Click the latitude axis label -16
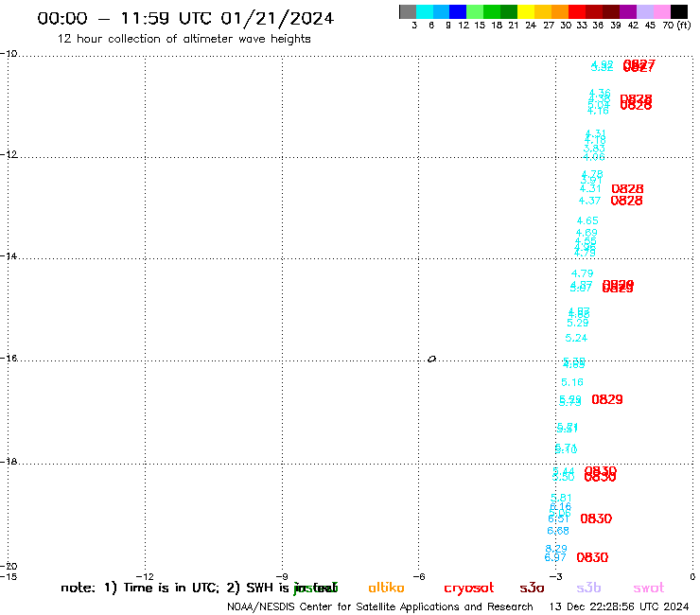Viewport: 700px width, 615px height. coord(9,359)
